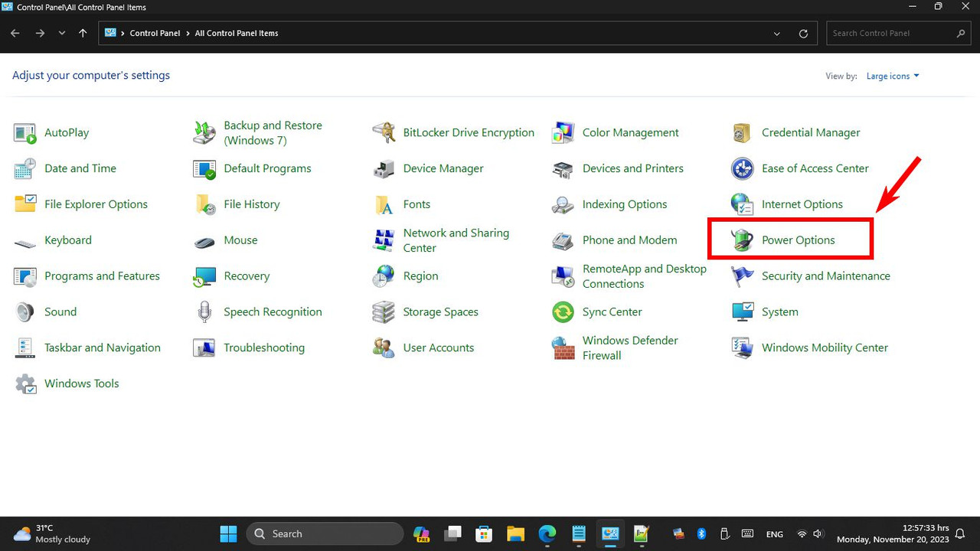Open the recent locations dropdown arrow
The width and height of the screenshot is (980, 551).
(62, 34)
